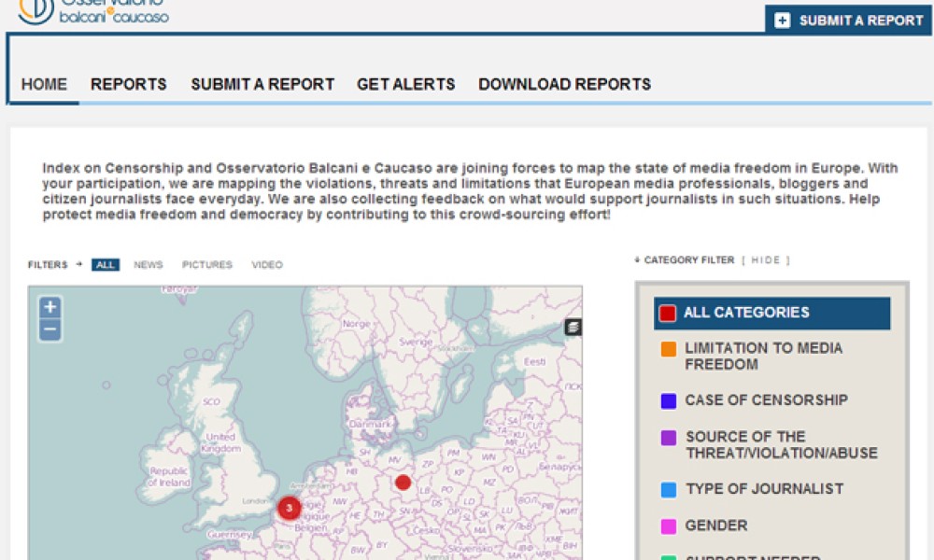This screenshot has width=934, height=560.
Task: Select the ALL media filter
Action: coord(106,265)
